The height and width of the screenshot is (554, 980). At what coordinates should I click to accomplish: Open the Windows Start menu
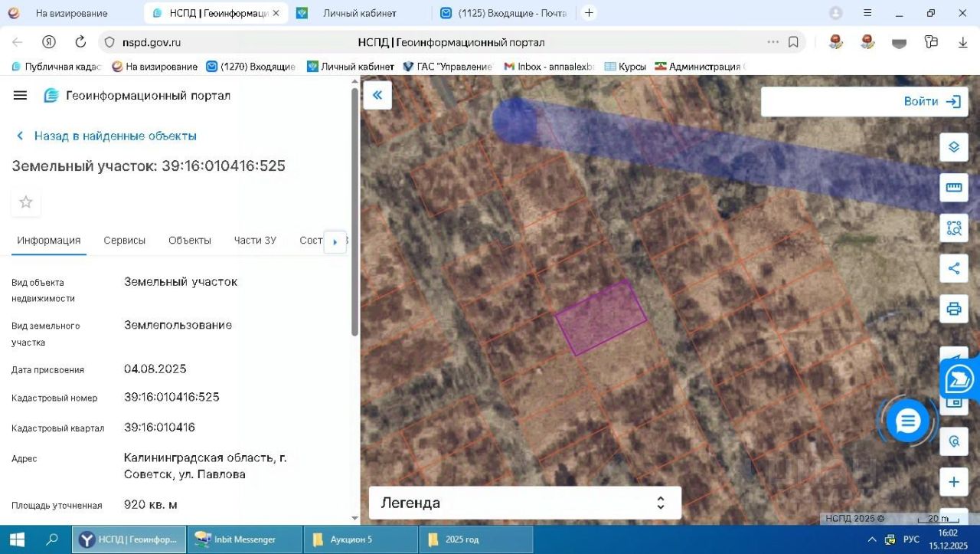click(x=17, y=539)
